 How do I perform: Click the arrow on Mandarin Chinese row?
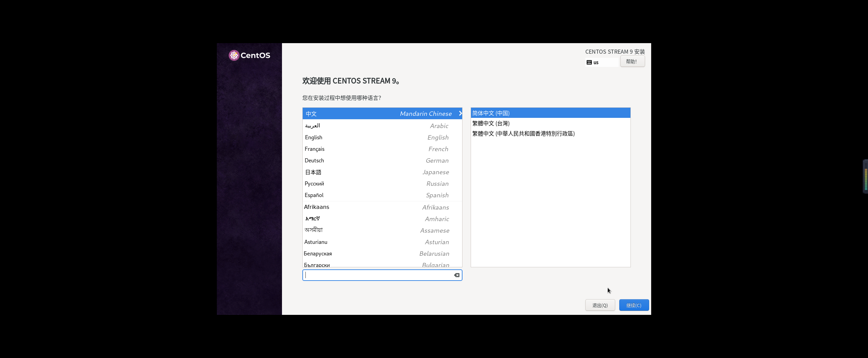click(x=460, y=113)
